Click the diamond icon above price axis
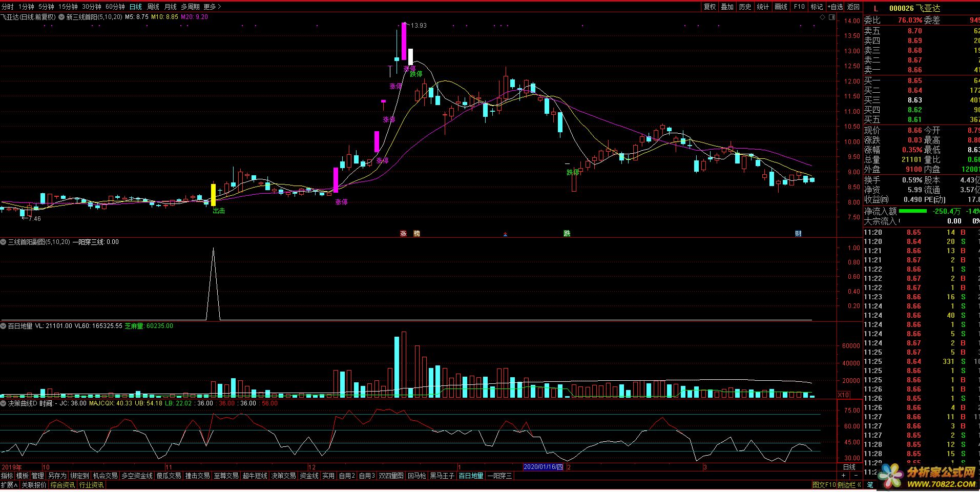980x492 pixels. [822, 17]
